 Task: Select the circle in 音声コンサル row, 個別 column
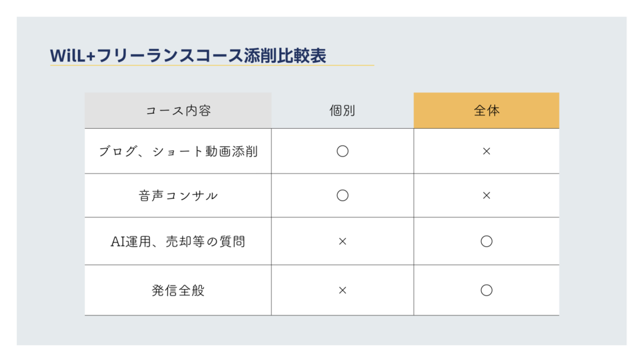pos(342,195)
